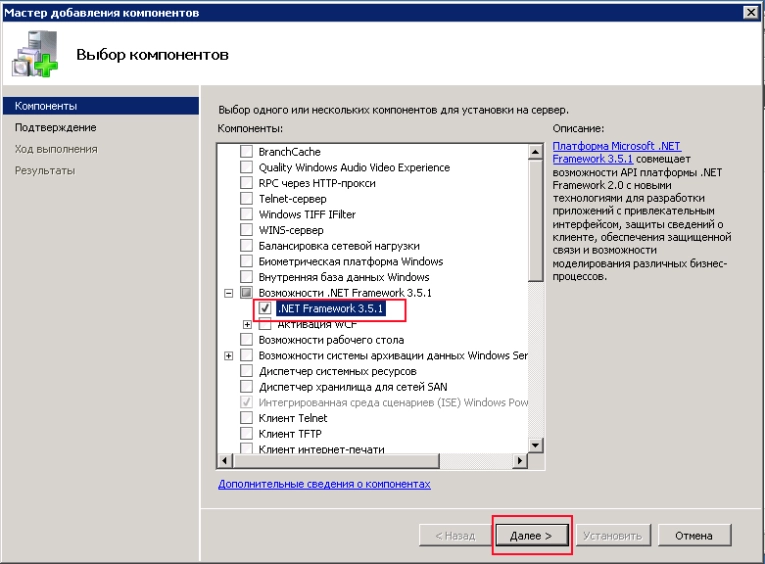Click the Отмена button
Screen dimensions: 765x564
694,536
